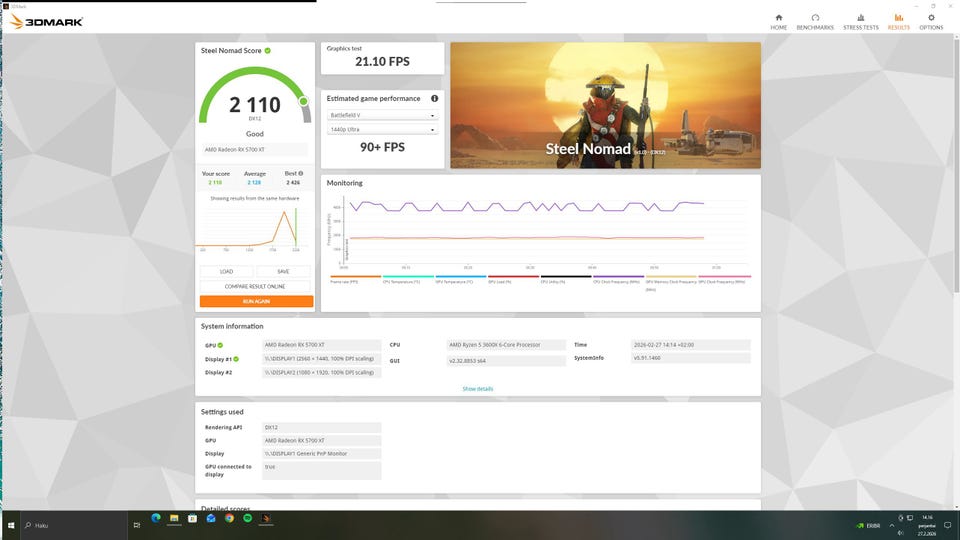Click the green Steel Nomad Score checkmark

268,51
